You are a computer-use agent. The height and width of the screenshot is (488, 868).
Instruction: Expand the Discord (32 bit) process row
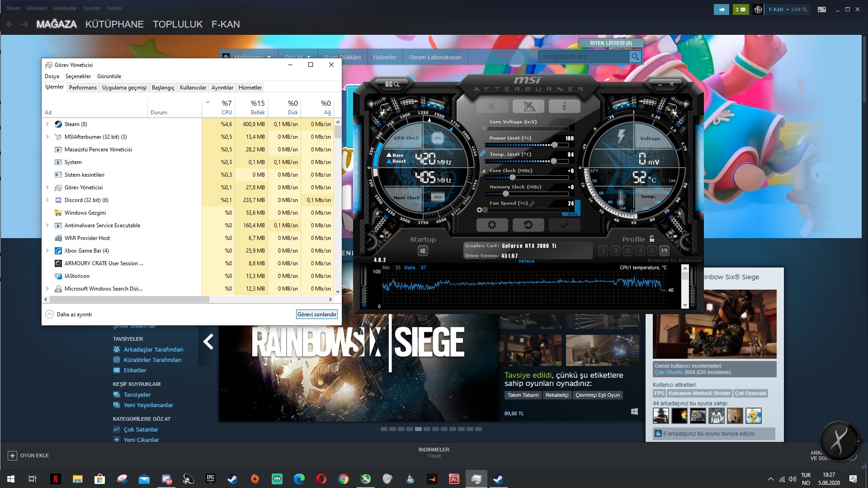tap(47, 200)
